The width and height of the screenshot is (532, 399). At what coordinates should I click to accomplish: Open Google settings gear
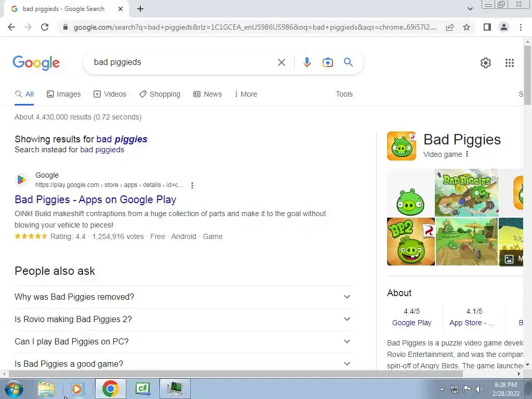click(x=486, y=63)
